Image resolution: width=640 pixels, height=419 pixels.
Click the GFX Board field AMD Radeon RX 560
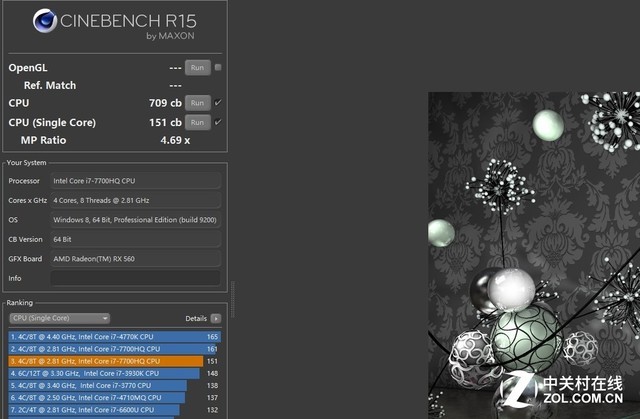pyautogui.click(x=136, y=259)
